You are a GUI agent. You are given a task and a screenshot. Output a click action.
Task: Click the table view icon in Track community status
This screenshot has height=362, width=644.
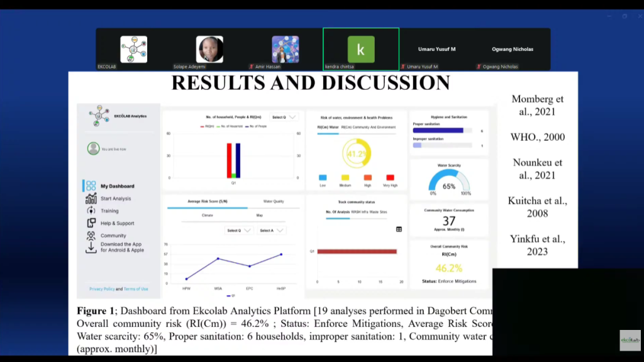(x=399, y=229)
